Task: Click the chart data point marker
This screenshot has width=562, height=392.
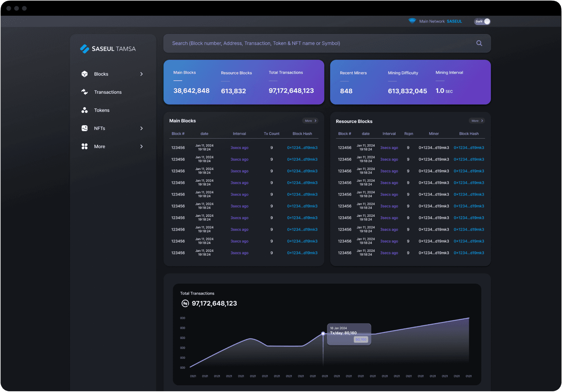Action: (x=323, y=333)
